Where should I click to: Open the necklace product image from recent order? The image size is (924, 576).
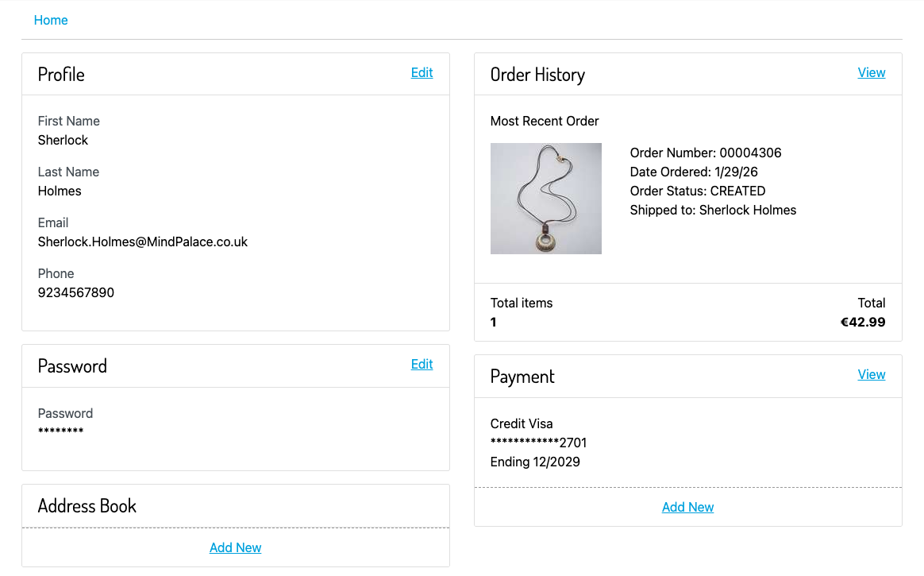[x=546, y=198]
